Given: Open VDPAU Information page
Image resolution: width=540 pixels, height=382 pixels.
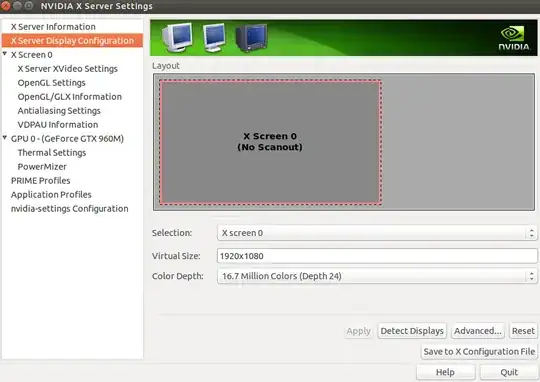Looking at the screenshot, I should tap(58, 125).
